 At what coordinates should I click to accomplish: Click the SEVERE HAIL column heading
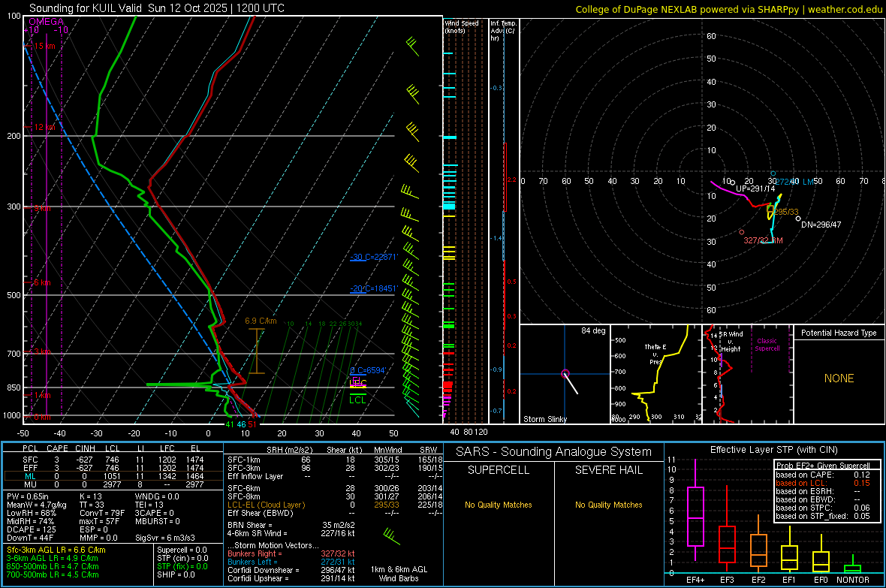608,470
